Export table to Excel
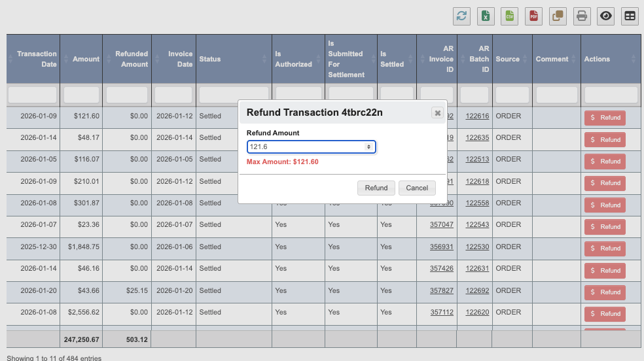 [486, 16]
